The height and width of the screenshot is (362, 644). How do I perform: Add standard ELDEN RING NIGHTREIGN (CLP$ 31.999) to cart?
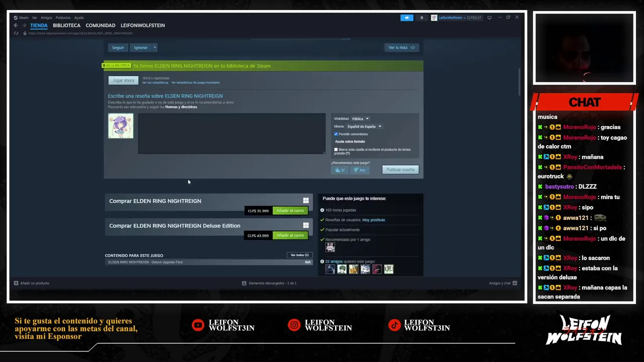290,211
